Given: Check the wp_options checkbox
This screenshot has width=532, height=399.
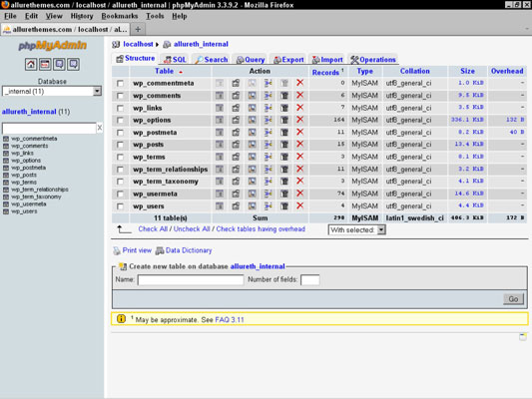Looking at the screenshot, I should coord(120,121).
